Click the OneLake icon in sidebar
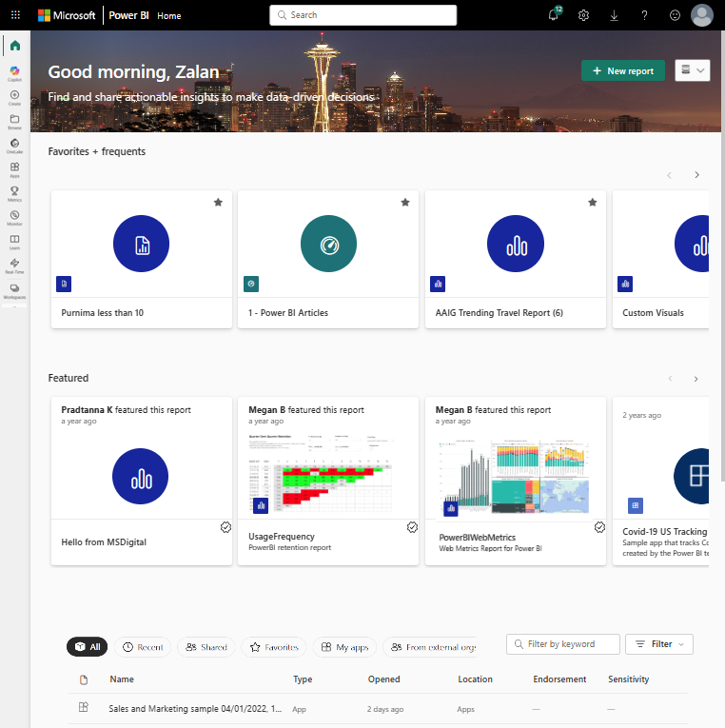 pyautogui.click(x=14, y=144)
